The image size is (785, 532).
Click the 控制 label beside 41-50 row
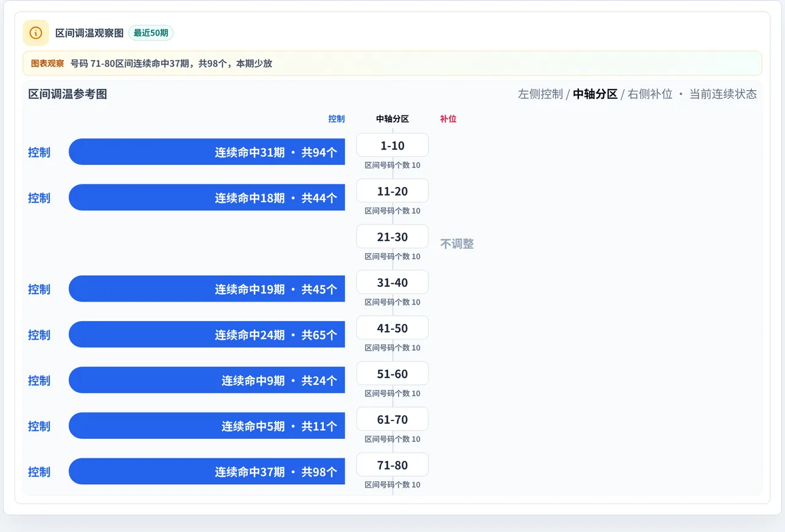39,335
